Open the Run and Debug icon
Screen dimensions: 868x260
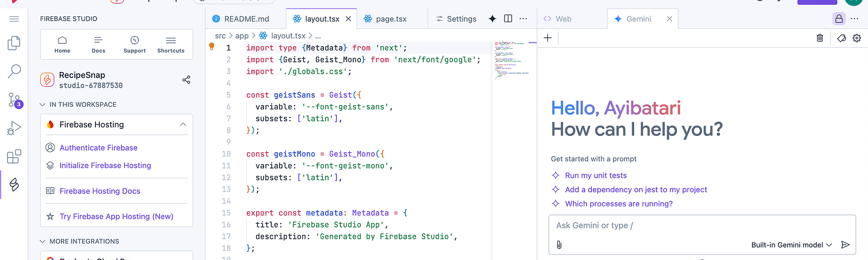click(x=14, y=128)
